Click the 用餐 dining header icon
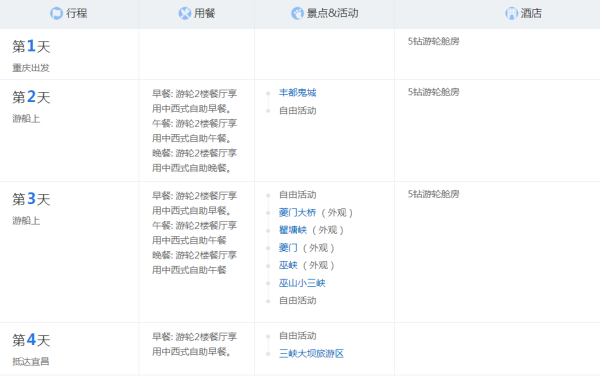Screen dimensions: 600x376 pyautogui.click(x=185, y=13)
